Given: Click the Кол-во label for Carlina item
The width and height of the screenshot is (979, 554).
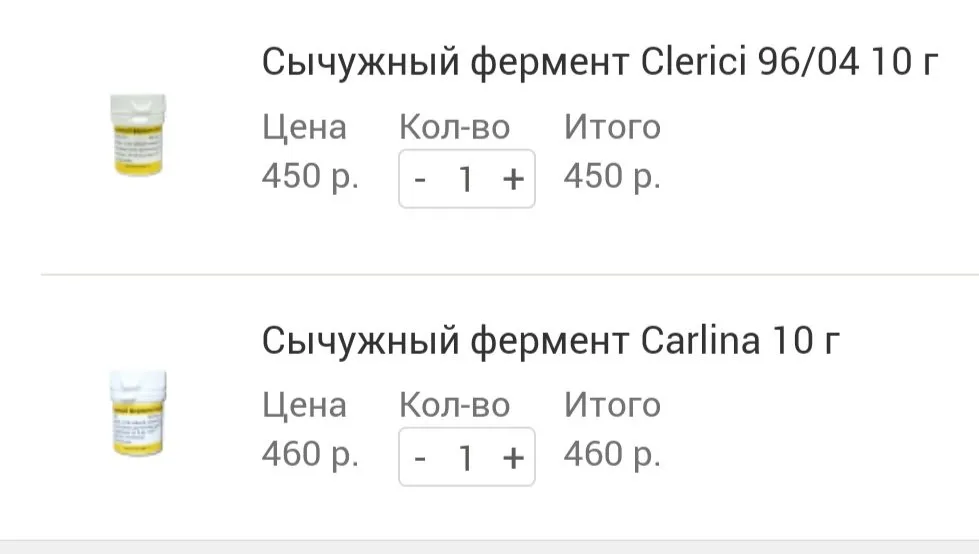Looking at the screenshot, I should point(454,405).
